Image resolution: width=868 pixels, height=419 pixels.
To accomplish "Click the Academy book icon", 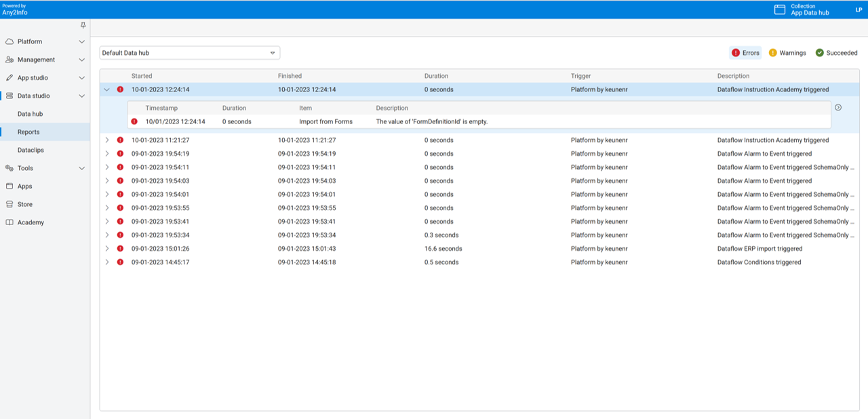I will tap(9, 222).
